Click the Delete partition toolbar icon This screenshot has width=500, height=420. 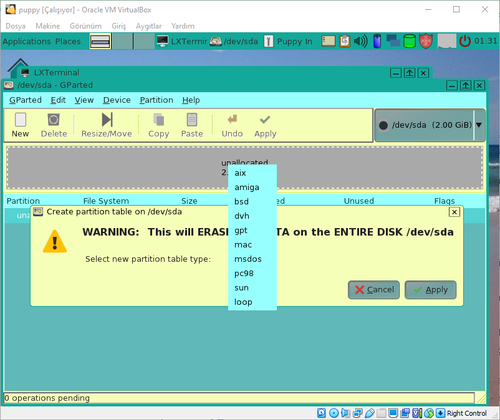pyautogui.click(x=53, y=120)
